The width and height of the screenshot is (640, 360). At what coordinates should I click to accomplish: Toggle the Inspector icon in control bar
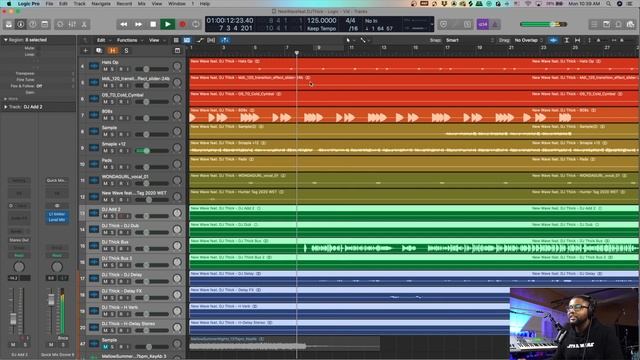20,24
